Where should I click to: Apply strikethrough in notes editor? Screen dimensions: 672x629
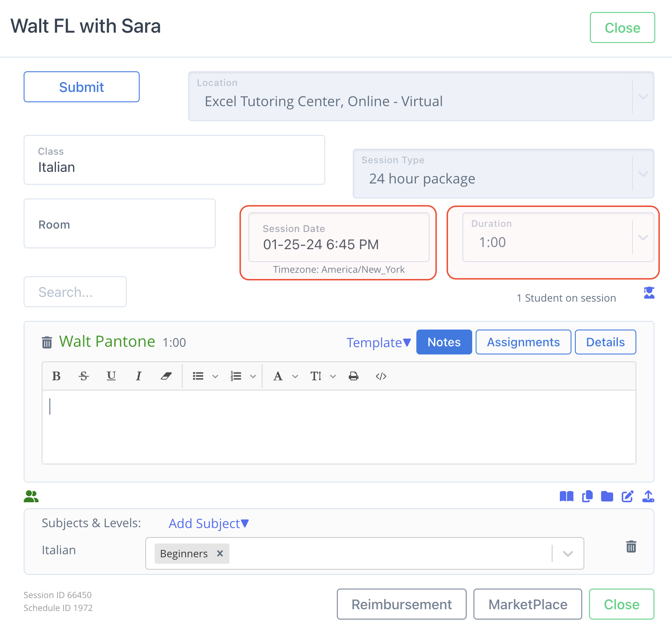point(84,376)
